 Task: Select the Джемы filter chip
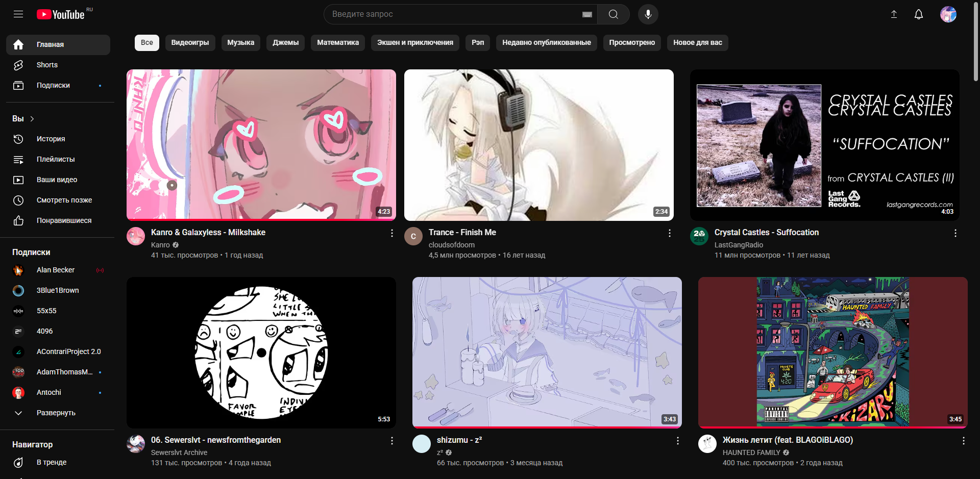point(285,42)
